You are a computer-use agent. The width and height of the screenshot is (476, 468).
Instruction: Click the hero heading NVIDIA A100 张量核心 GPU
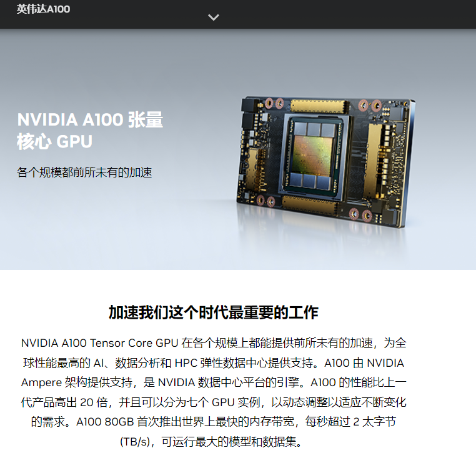click(x=90, y=131)
